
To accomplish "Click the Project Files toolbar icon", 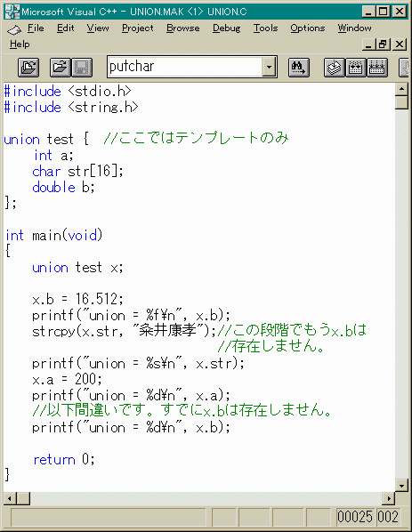I will click(28, 68).
